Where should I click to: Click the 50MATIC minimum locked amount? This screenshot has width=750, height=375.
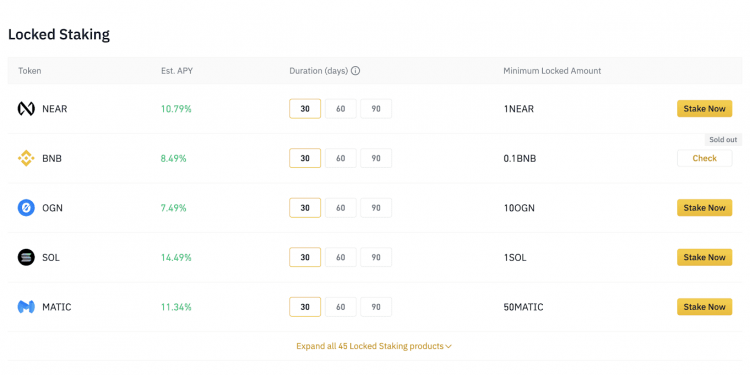point(523,307)
